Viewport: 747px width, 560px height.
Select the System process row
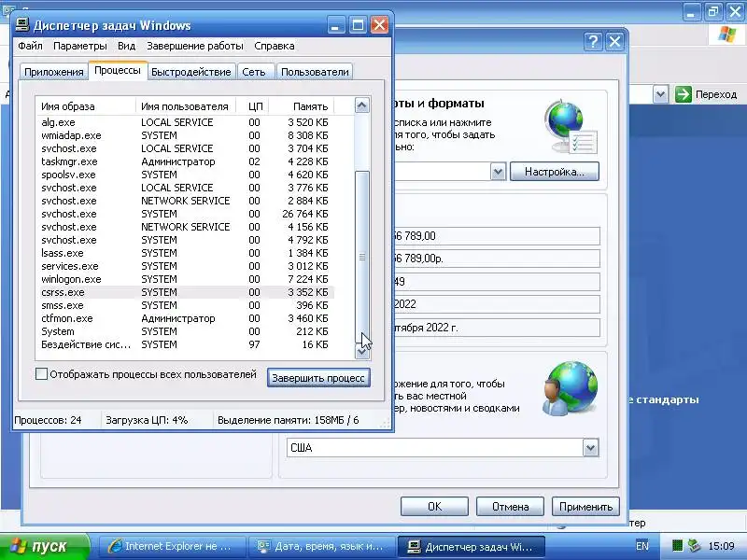coord(186,331)
